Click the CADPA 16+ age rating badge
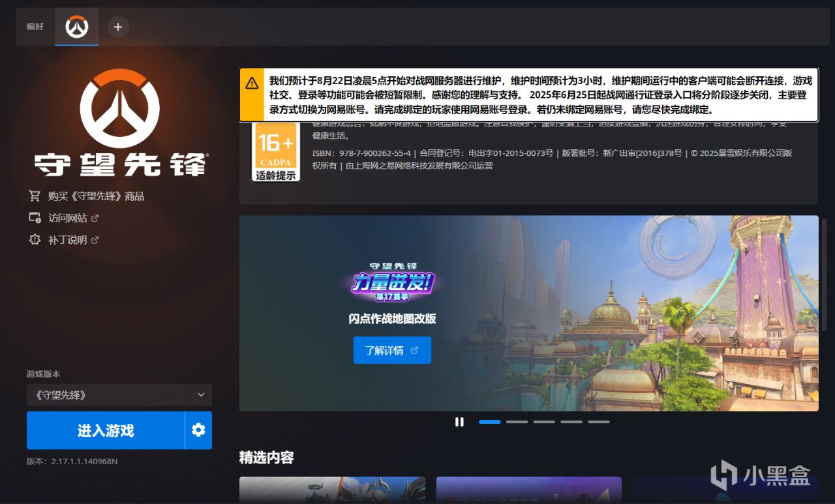 [276, 152]
